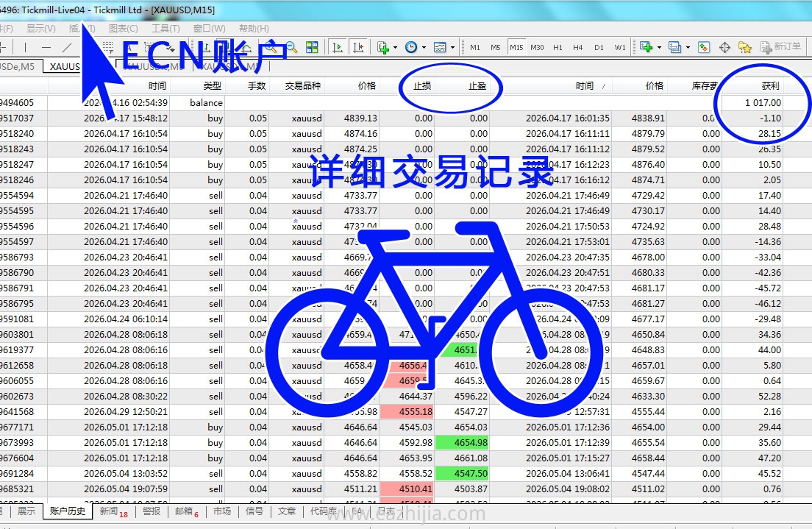Click the green take-profit cell 4547.50

(x=461, y=474)
